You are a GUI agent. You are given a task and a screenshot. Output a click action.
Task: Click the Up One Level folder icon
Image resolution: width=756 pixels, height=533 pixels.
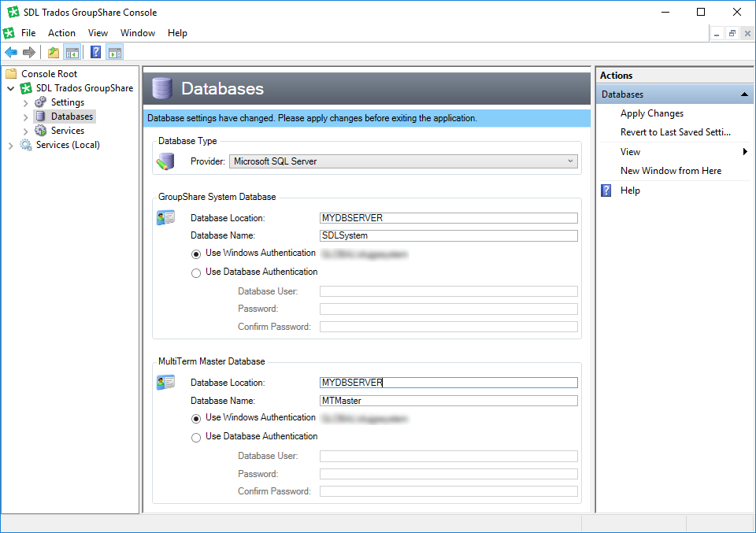(54, 53)
